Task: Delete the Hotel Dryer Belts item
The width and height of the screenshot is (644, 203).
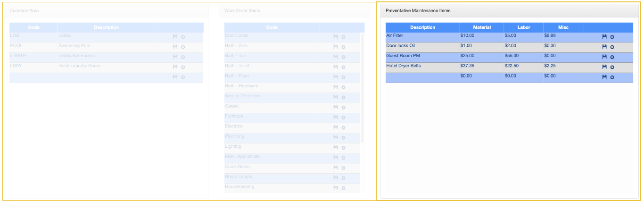Action: pyautogui.click(x=612, y=67)
